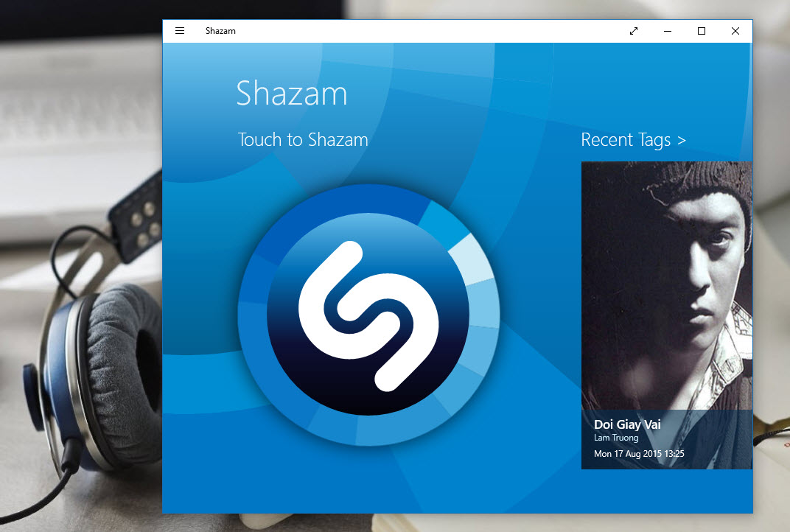The height and width of the screenshot is (532, 790).
Task: Close the Shazam window
Action: tap(735, 31)
